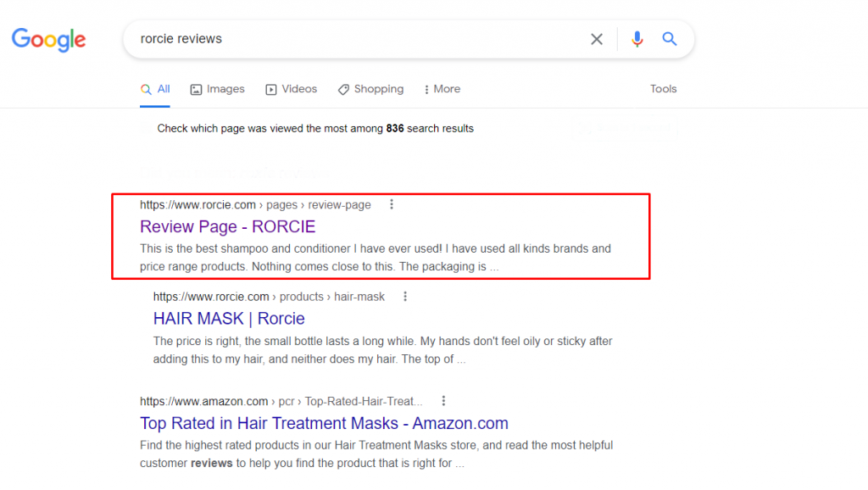Click the rorcie.com review-page URL breadcrumb
Image resolution: width=868 pixels, height=490 pixels.
point(255,205)
